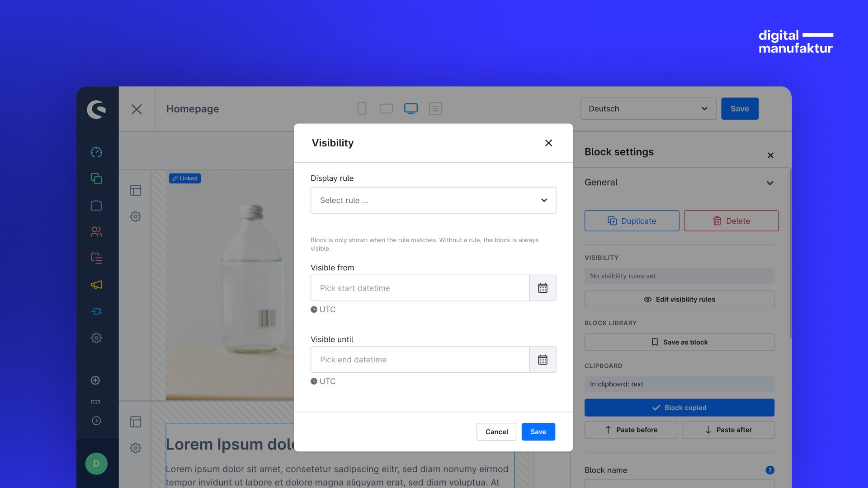Delete the block
Screen dimensions: 868x488
731,221
